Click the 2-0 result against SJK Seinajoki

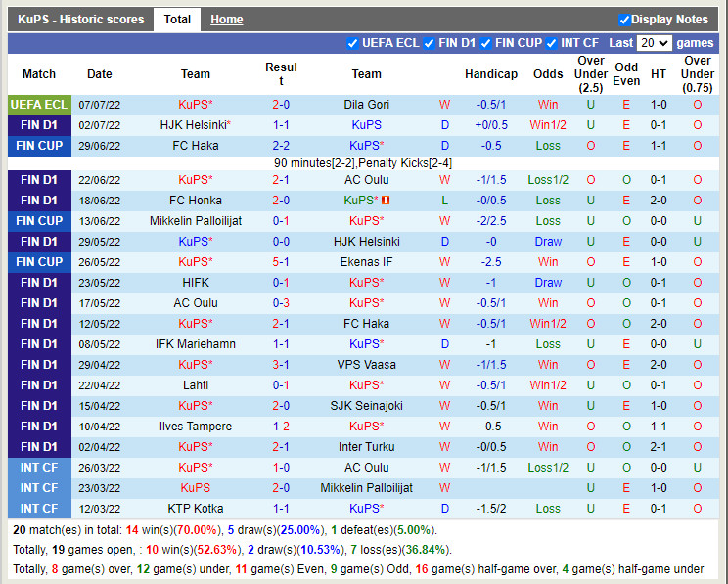click(281, 406)
